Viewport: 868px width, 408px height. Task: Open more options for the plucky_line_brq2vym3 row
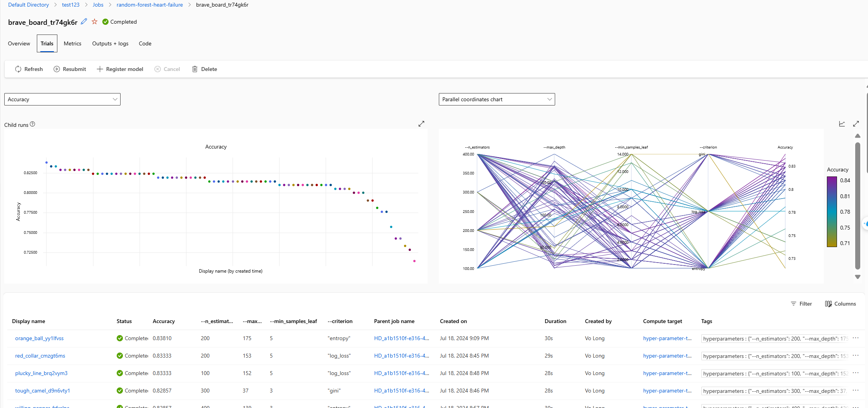pos(856,373)
